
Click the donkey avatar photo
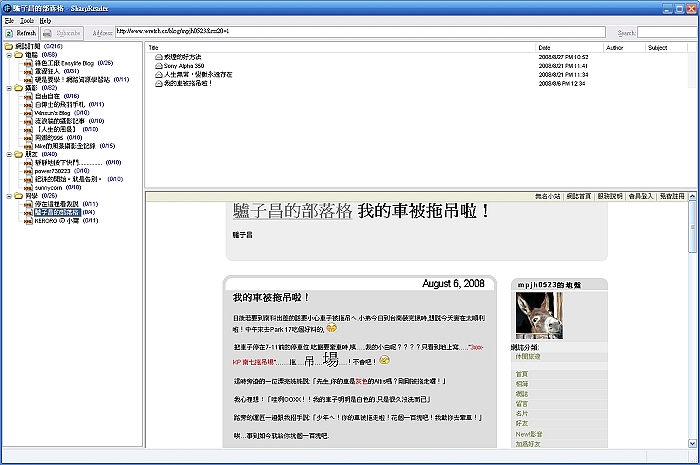(x=539, y=316)
